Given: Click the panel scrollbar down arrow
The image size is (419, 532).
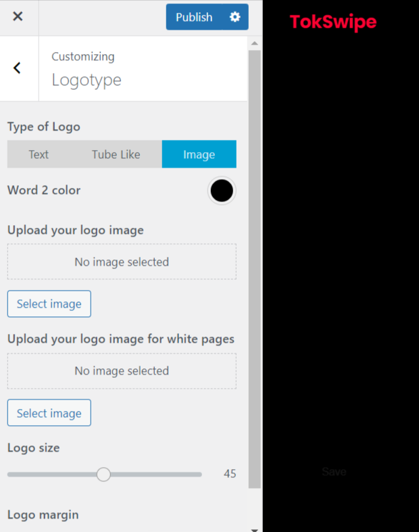Looking at the screenshot, I should (255, 527).
